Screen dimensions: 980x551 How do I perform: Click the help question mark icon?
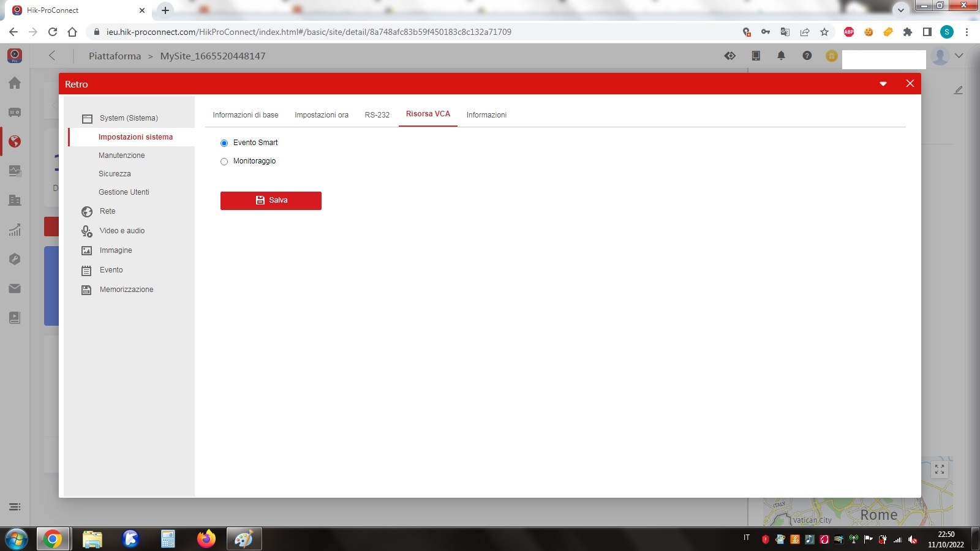807,56
